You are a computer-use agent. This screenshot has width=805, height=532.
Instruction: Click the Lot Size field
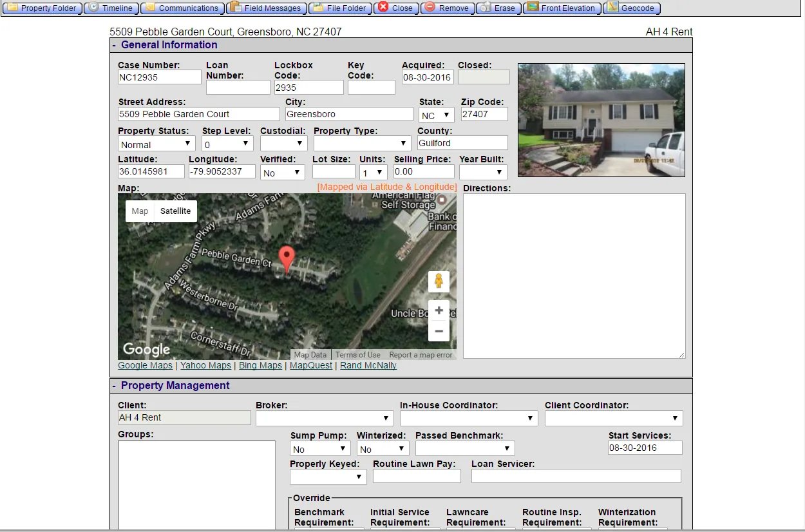click(334, 171)
